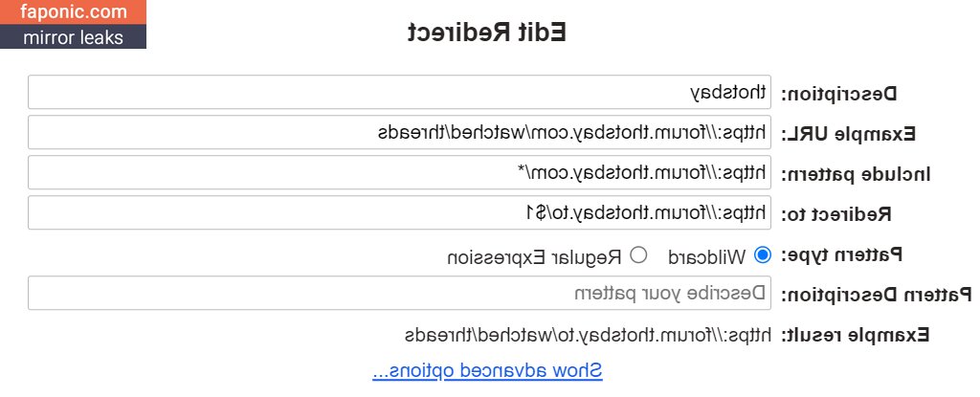Viewport: 980px width, 397px height.
Task: Click the Pattern type label
Action: click(841, 255)
